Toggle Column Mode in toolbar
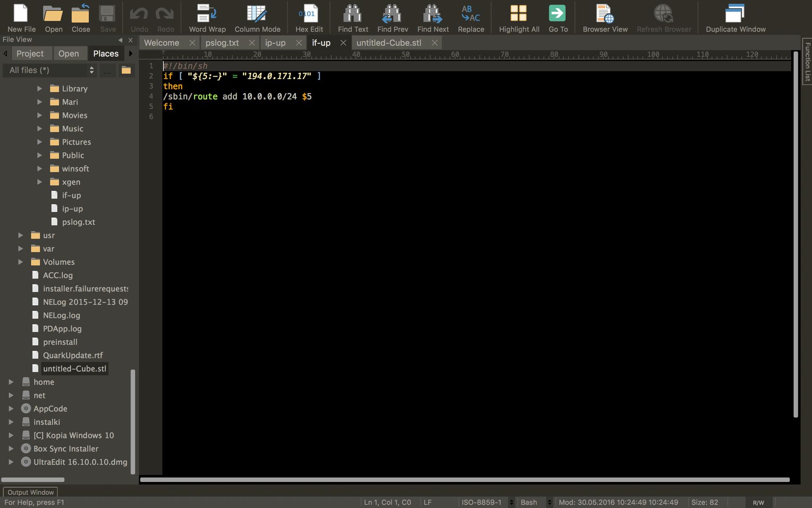 pyautogui.click(x=257, y=18)
